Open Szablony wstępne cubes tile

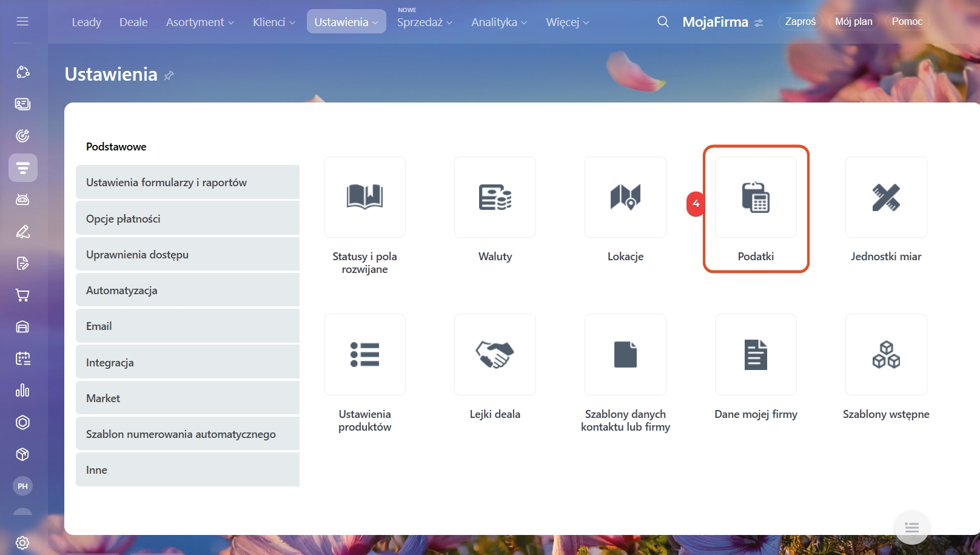885,355
